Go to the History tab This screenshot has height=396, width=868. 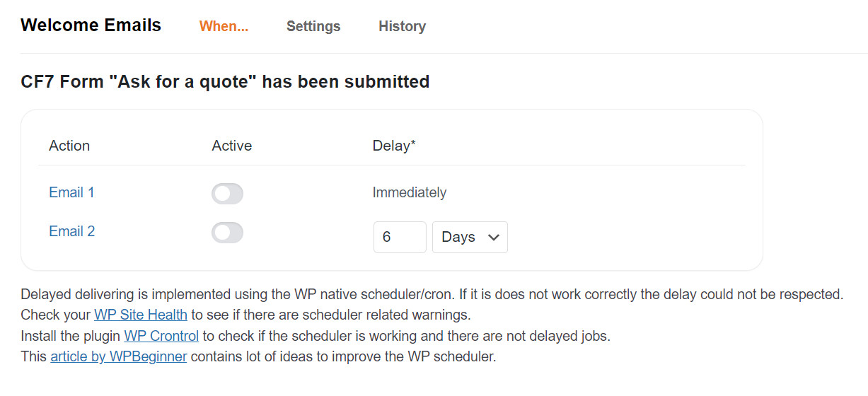tap(402, 26)
